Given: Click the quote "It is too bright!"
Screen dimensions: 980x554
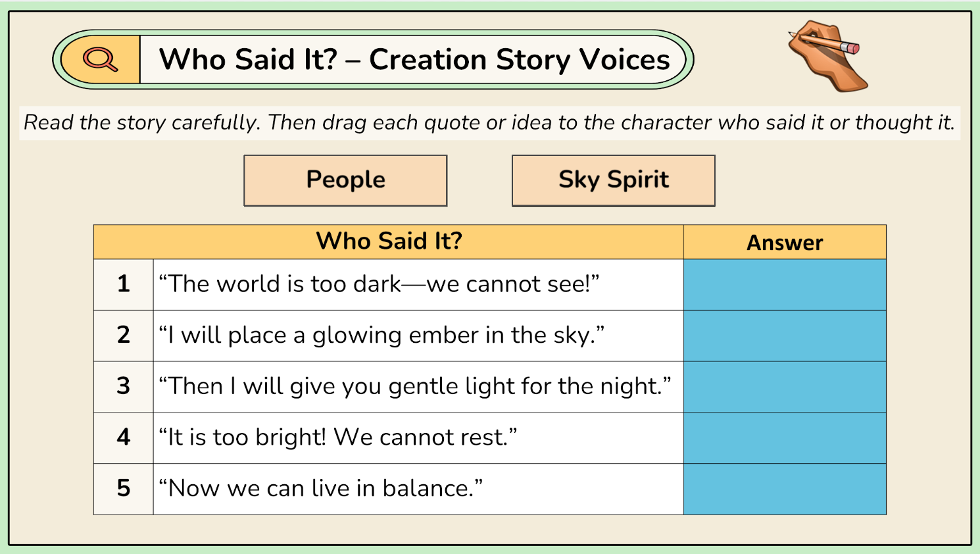Looking at the screenshot, I should coord(337,438).
